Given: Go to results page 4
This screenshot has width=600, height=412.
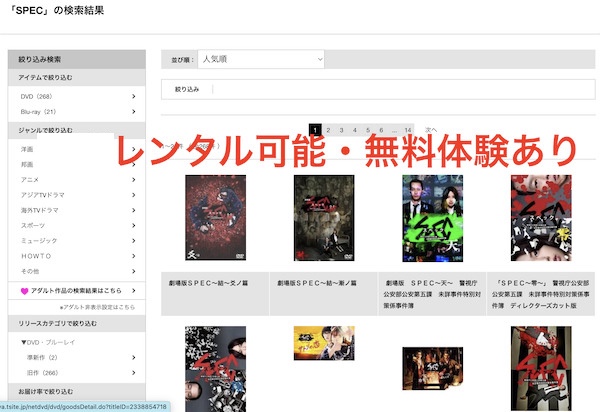Looking at the screenshot, I should (x=355, y=130).
